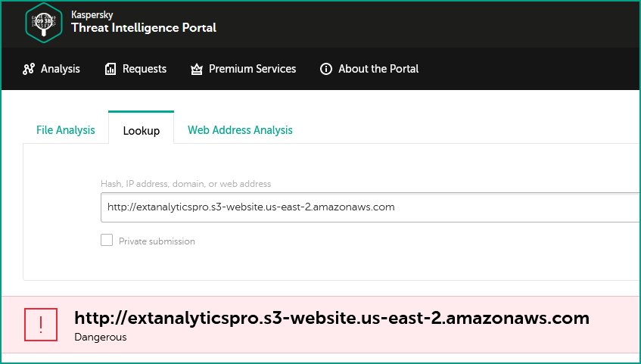
Task: Click the Kaspersky brand name text
Action: click(x=92, y=14)
